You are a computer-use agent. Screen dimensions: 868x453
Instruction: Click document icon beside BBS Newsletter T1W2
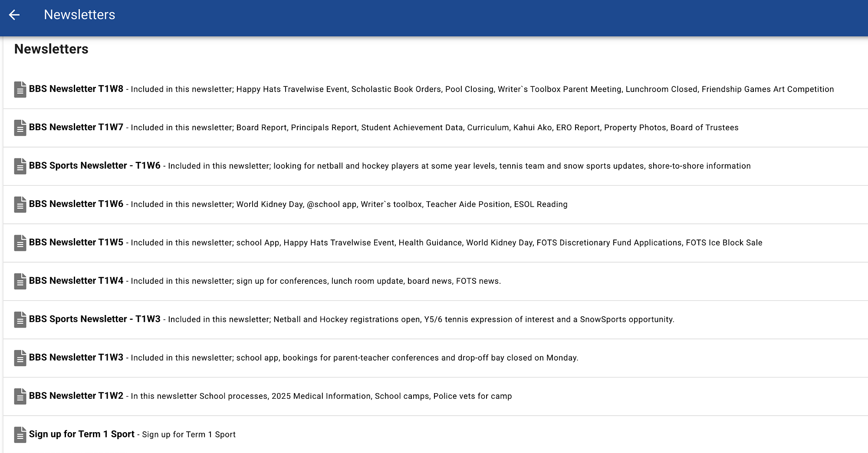tap(20, 396)
